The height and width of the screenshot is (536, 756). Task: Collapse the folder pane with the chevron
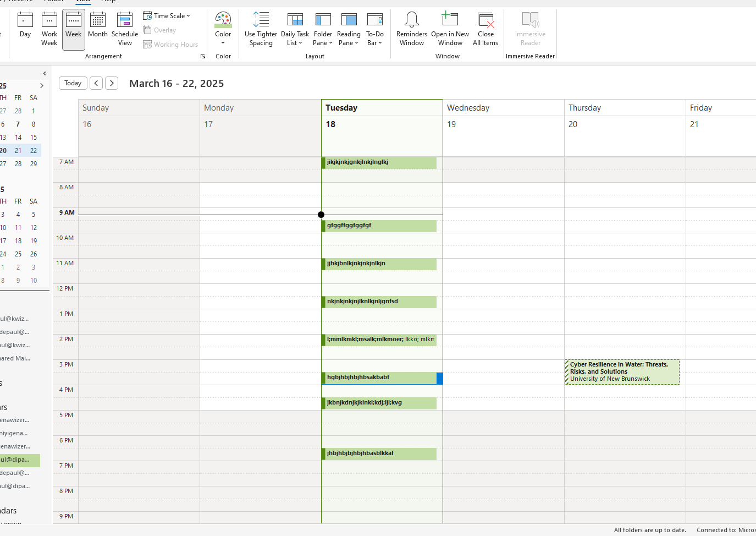pos(44,73)
